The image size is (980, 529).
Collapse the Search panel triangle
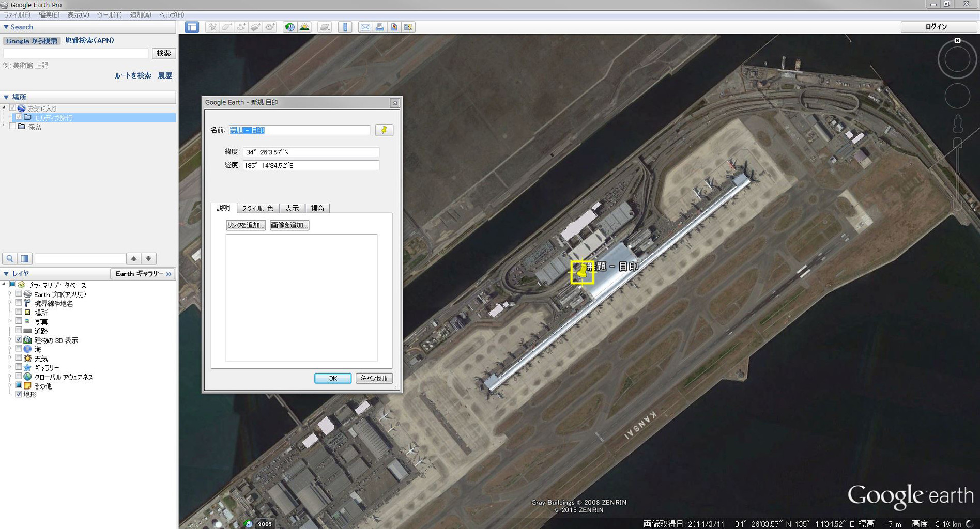coord(6,27)
